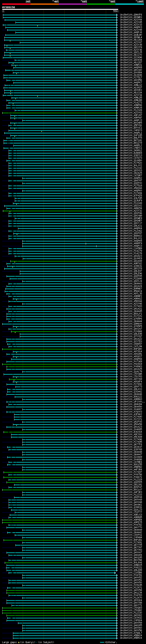Select the UniRef100_Q40934 label
The width and height of the screenshot is (146, 644).
pyautogui.click(x=131, y=60)
